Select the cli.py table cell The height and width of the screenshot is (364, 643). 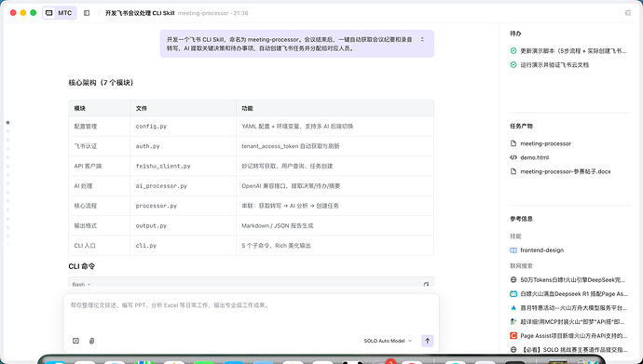(183, 246)
